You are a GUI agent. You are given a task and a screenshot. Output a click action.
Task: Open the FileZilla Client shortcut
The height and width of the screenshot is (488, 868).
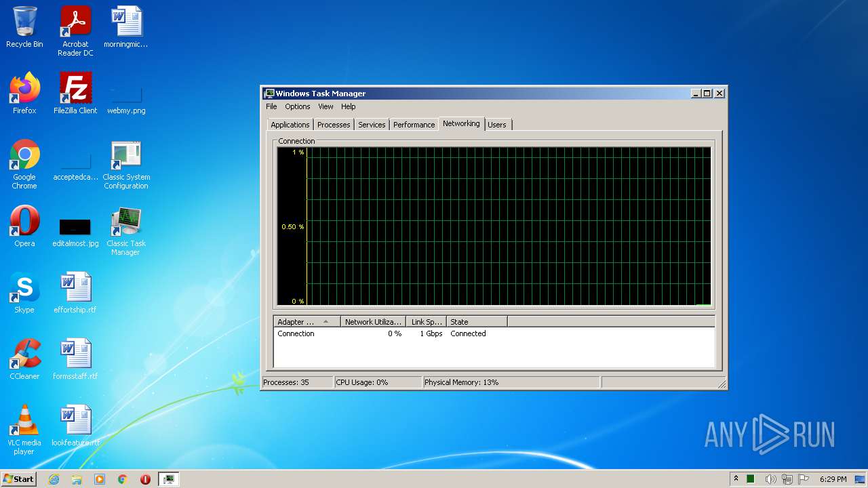(x=75, y=94)
